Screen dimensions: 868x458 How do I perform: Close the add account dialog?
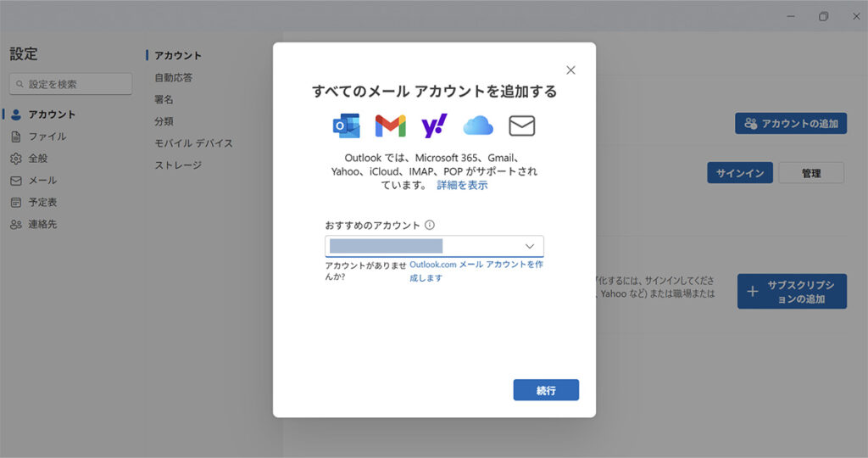point(570,70)
